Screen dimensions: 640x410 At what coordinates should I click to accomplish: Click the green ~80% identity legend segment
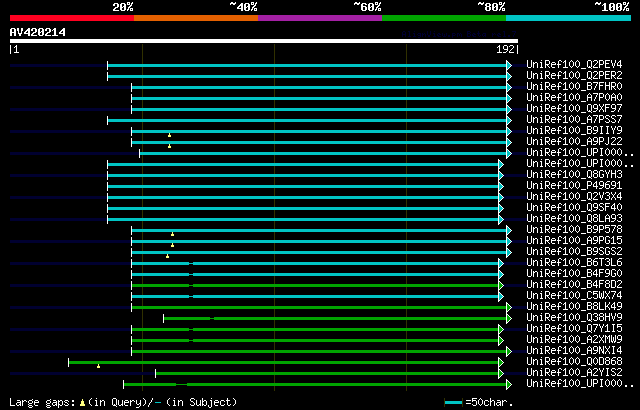(x=444, y=18)
